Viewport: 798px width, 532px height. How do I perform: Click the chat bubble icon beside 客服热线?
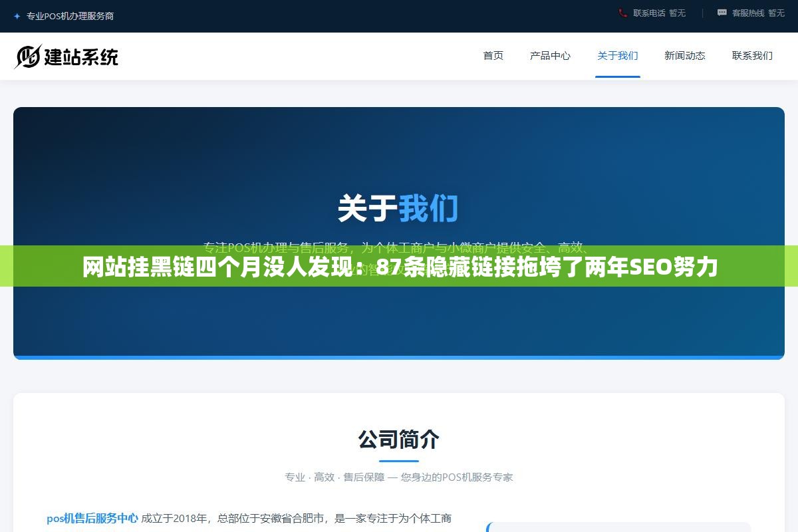(x=722, y=13)
